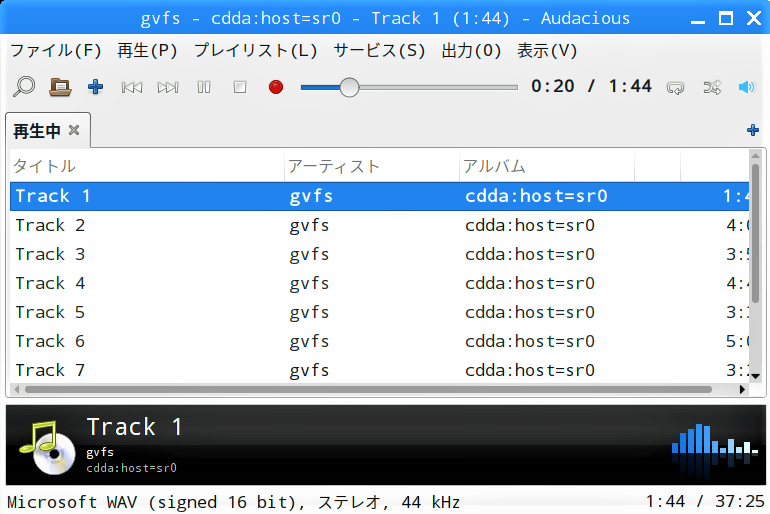The image size is (770, 514).
Task: Toggle shuffle mode
Action: [712, 87]
